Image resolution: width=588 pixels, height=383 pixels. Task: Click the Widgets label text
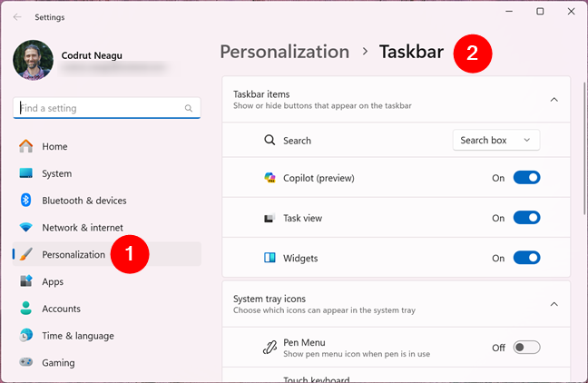coord(300,258)
